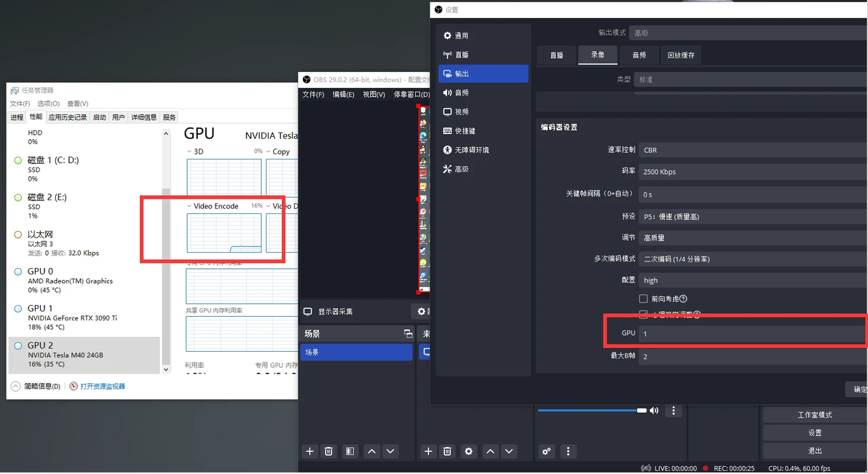868x474 pixels.
Task: Adjust the audio mixer volume slider
Action: point(591,411)
